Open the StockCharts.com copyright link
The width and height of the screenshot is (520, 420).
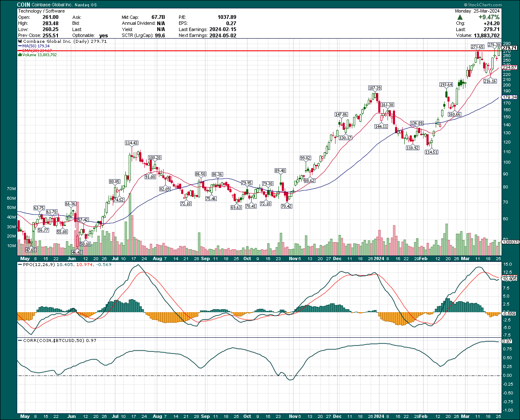482,4
